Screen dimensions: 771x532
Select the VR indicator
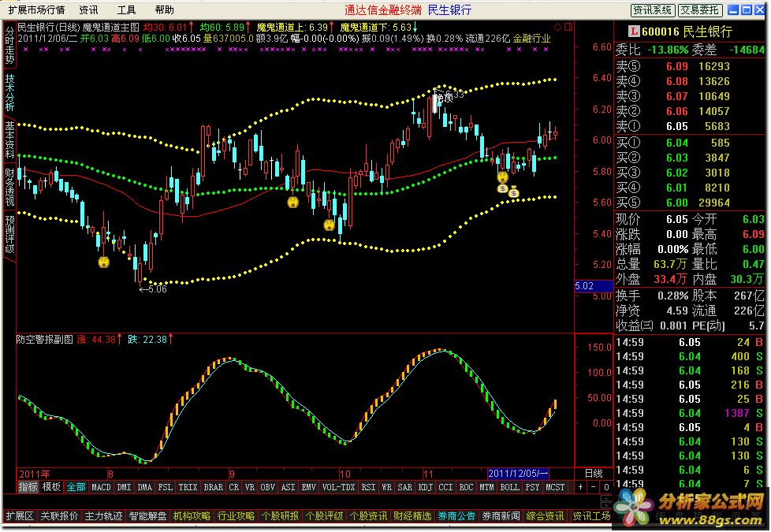(250, 487)
